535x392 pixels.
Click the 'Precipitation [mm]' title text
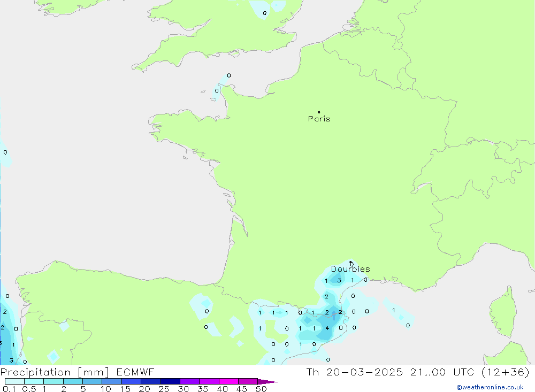coord(55,372)
